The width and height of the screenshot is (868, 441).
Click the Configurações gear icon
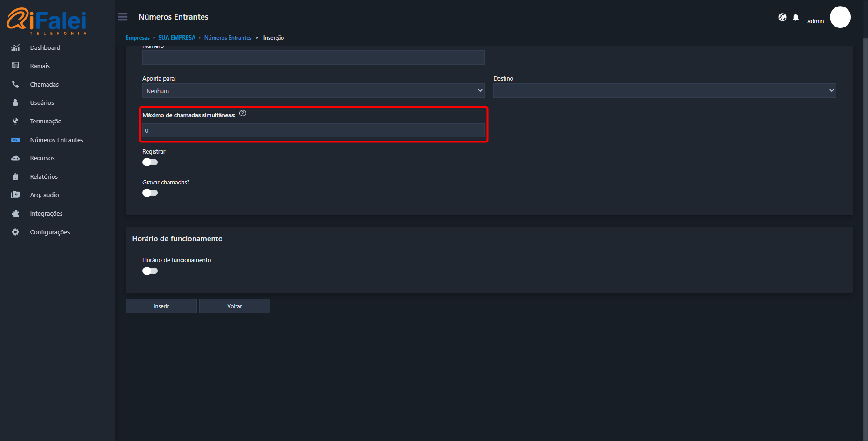tap(15, 232)
